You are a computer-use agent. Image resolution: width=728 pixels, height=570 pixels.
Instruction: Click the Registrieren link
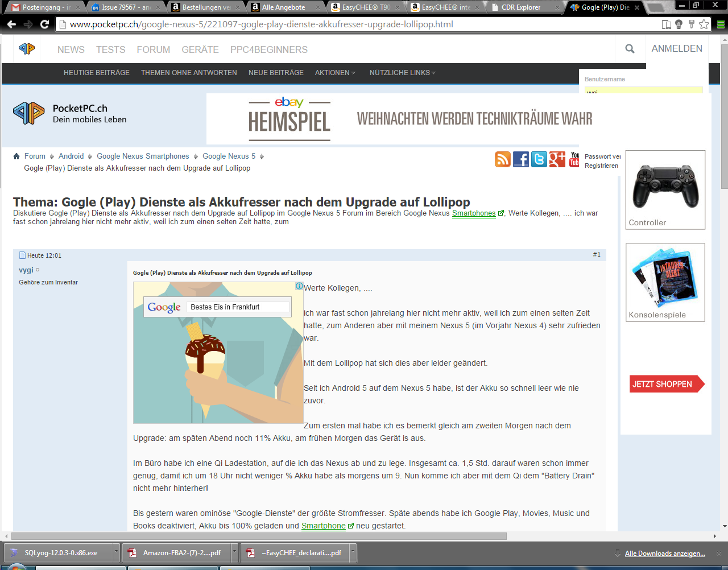click(601, 166)
